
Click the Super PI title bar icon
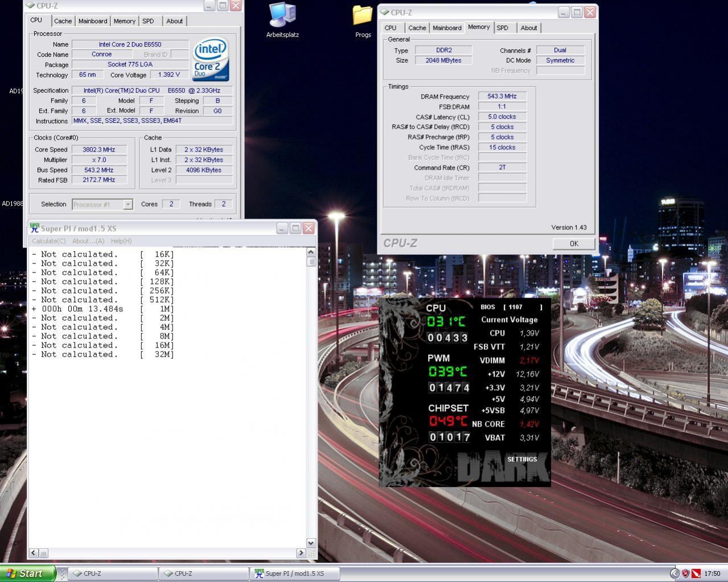tap(35, 228)
